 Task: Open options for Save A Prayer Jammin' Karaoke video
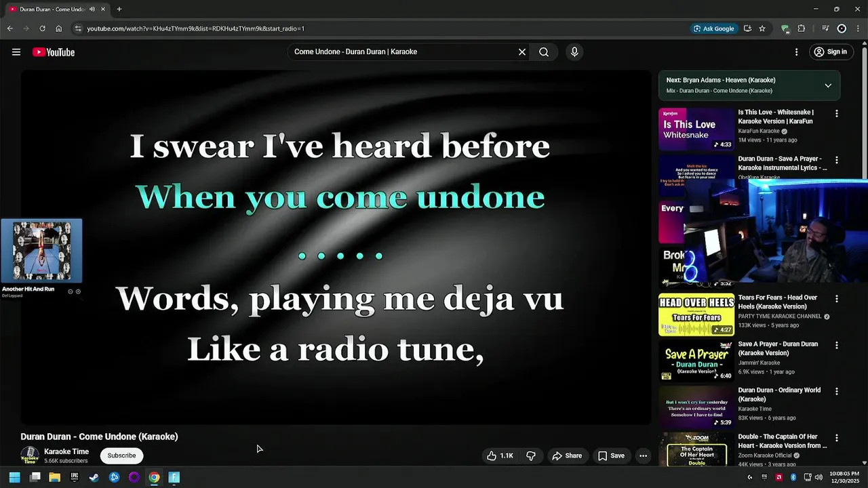(837, 346)
